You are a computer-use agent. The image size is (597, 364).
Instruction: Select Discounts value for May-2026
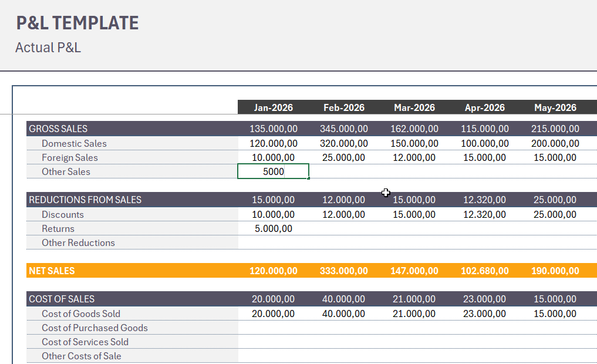pyautogui.click(x=555, y=214)
